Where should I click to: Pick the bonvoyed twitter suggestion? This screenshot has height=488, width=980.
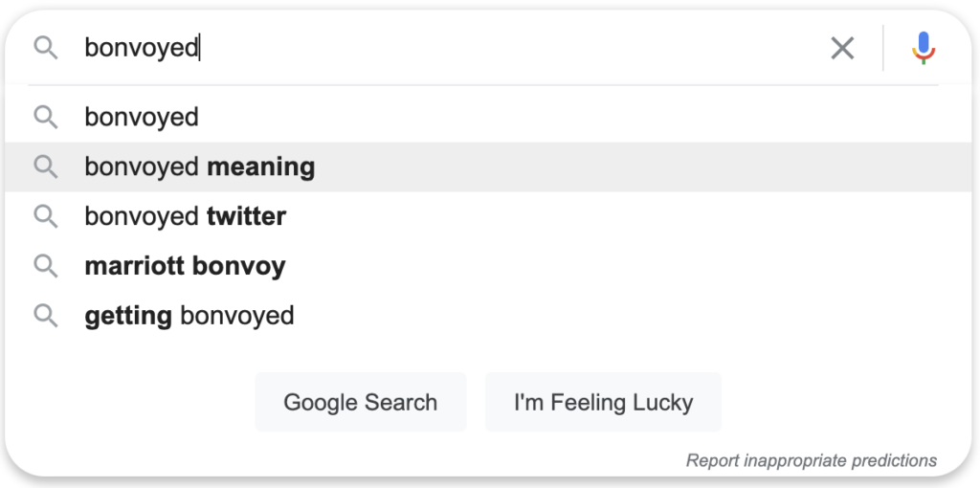(489, 217)
